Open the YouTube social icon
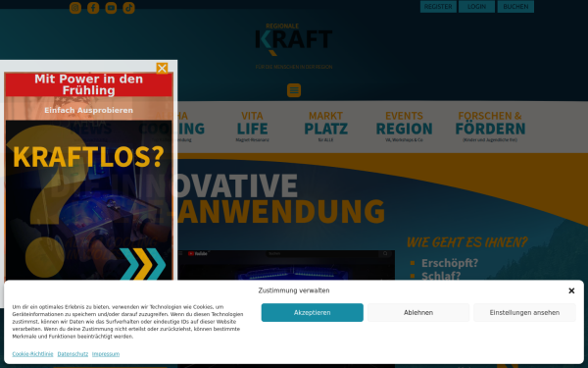Image resolution: width=588 pixels, height=368 pixels. 111,8
